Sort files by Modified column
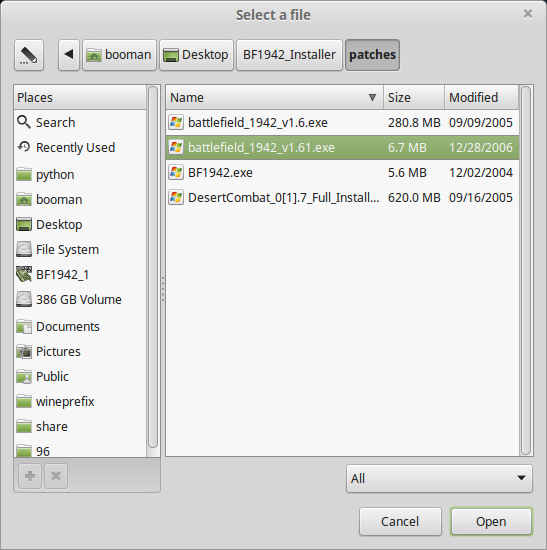 tap(481, 97)
